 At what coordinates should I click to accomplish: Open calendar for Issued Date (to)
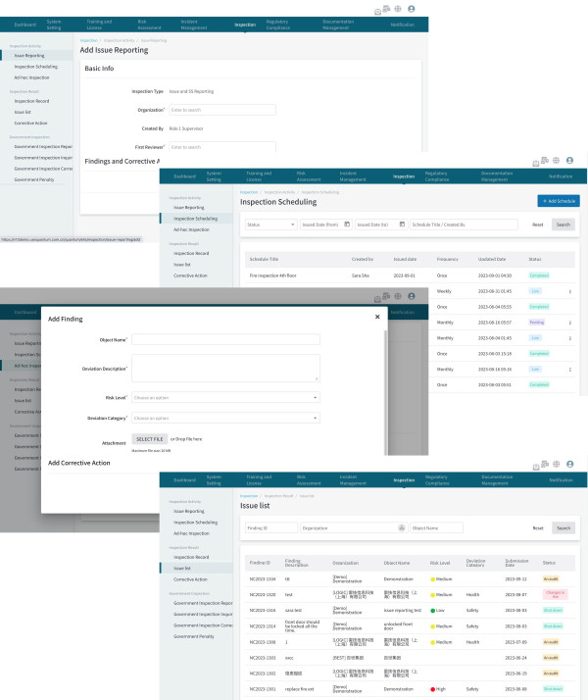(402, 225)
